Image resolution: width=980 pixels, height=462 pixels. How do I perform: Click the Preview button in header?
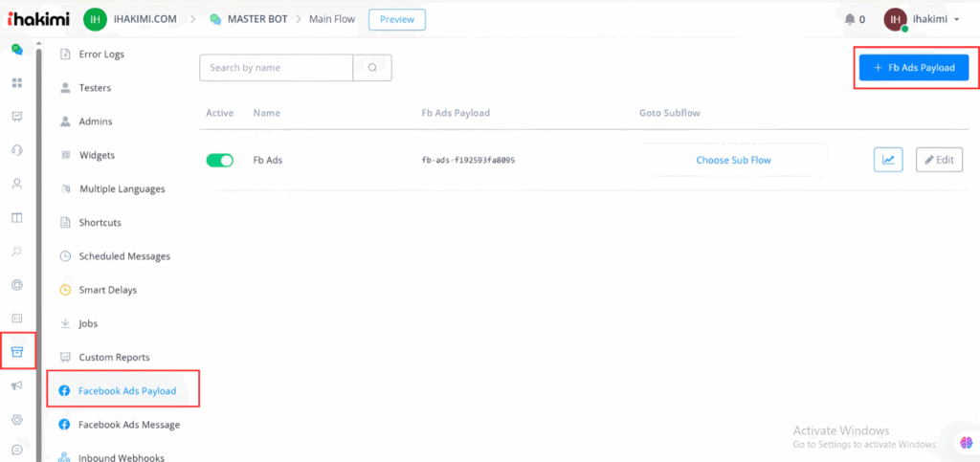[396, 19]
